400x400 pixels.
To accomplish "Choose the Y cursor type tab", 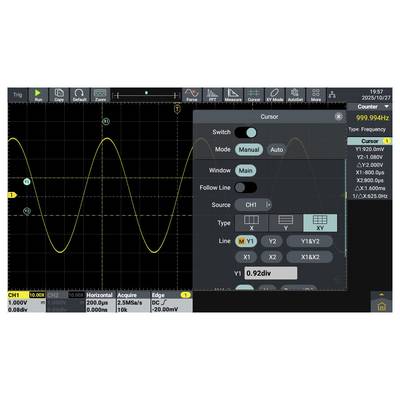I will pos(286,223).
